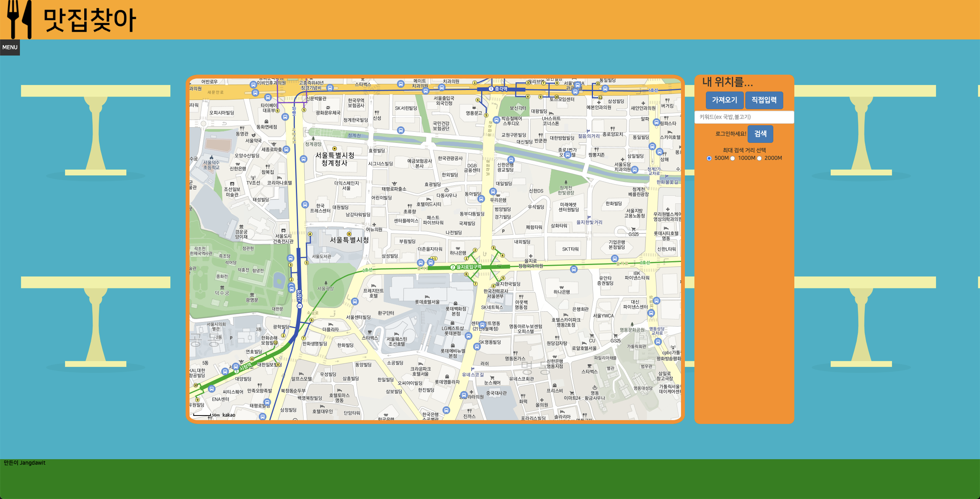Click the 직접입력 button
The width and height of the screenshot is (980, 499).
[764, 100]
